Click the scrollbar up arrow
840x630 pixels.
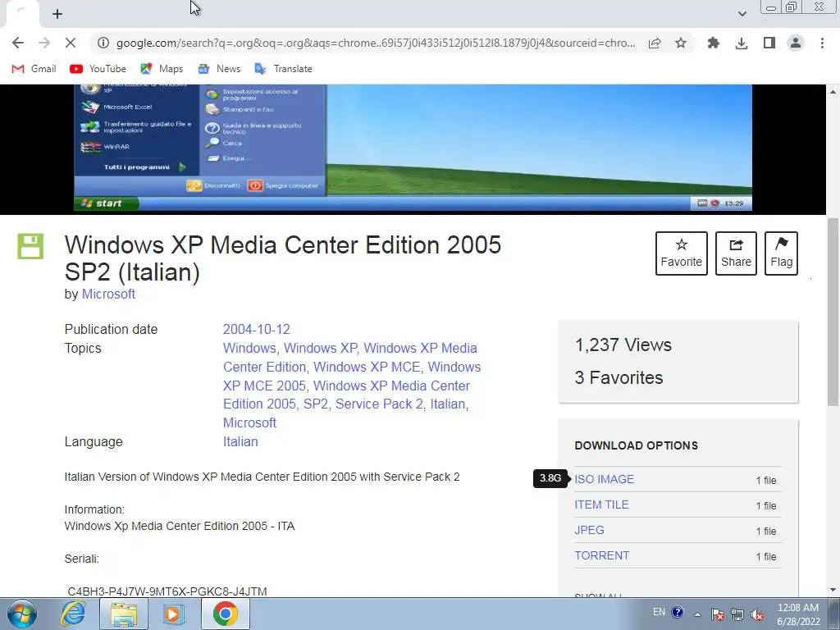[x=833, y=92]
